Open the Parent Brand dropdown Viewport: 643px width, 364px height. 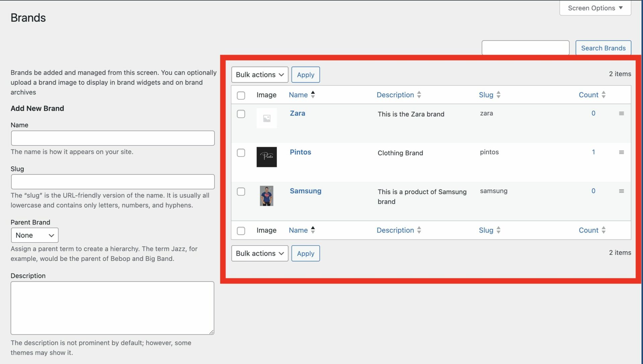34,235
